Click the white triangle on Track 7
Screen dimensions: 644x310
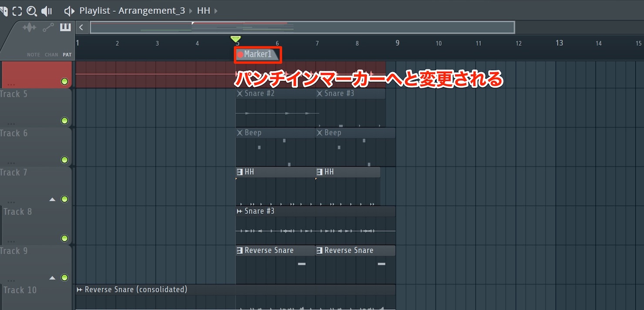point(52,199)
